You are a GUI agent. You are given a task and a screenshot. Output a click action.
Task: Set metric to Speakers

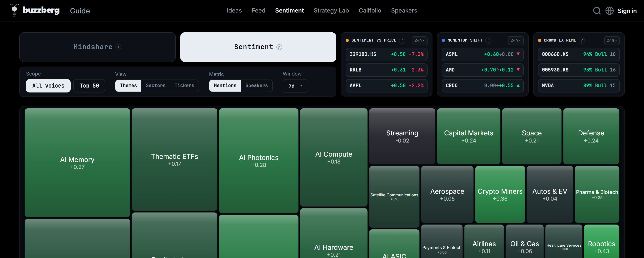256,85
